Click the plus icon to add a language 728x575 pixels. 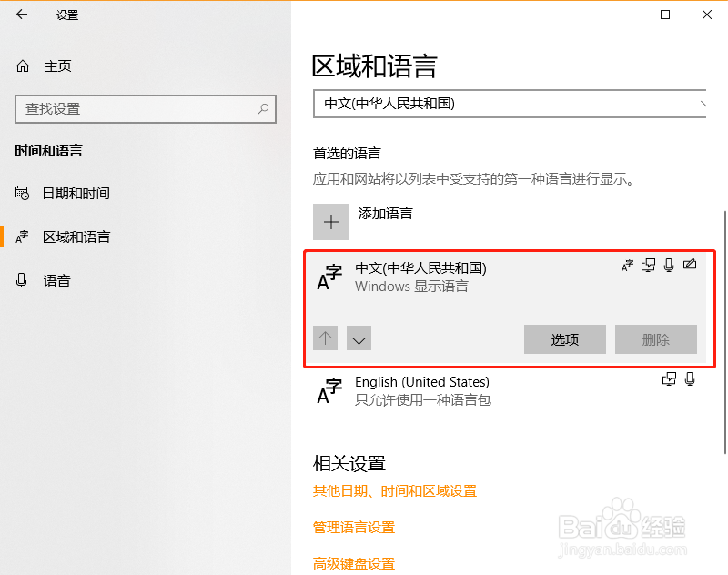click(x=331, y=221)
